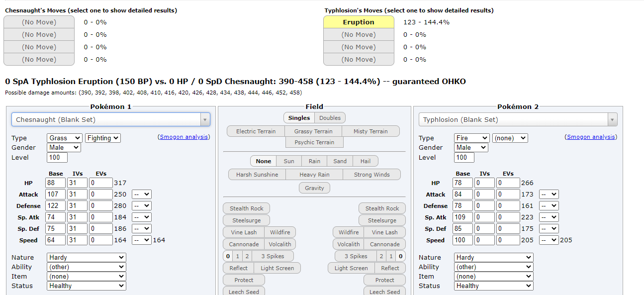Open Chesnaught's Attack stat boost dropdown
This screenshot has height=295, width=644.
click(x=142, y=195)
